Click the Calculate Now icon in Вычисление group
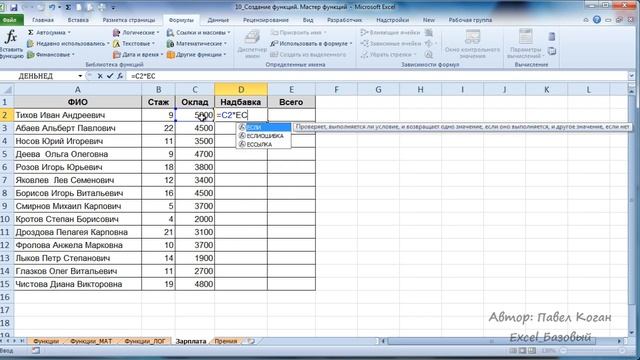Image resolution: width=640 pixels, height=360 pixels. (x=551, y=37)
